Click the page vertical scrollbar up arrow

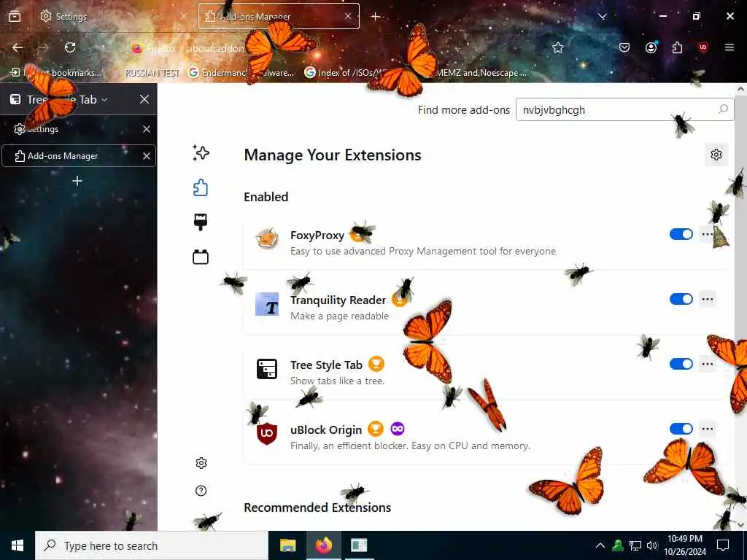click(741, 89)
